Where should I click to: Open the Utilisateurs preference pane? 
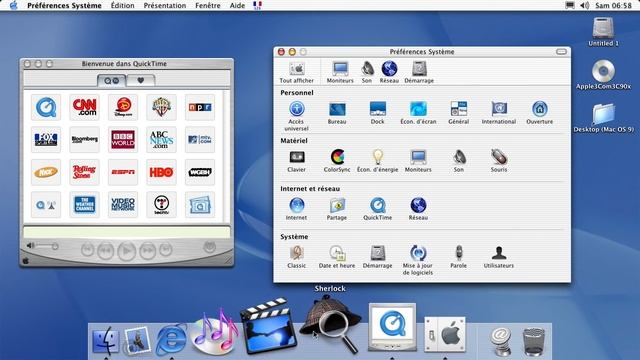(x=499, y=257)
